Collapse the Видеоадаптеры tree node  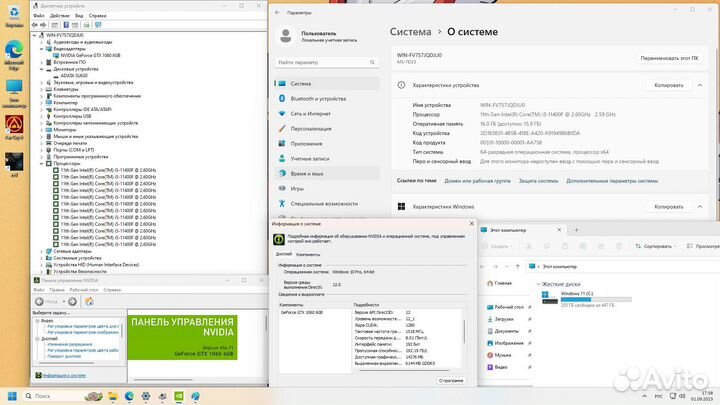(41, 48)
